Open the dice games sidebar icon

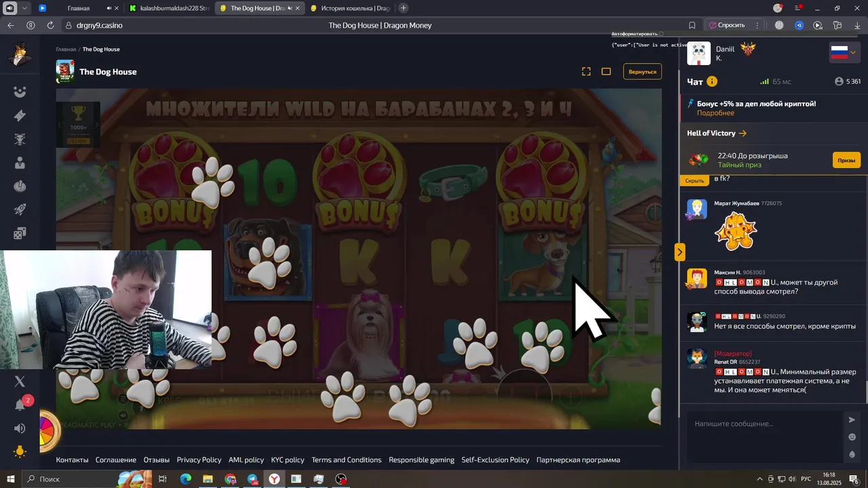click(20, 233)
